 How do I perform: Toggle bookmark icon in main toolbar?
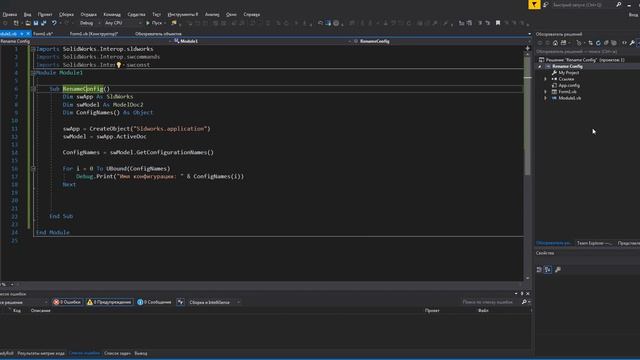click(498, 23)
